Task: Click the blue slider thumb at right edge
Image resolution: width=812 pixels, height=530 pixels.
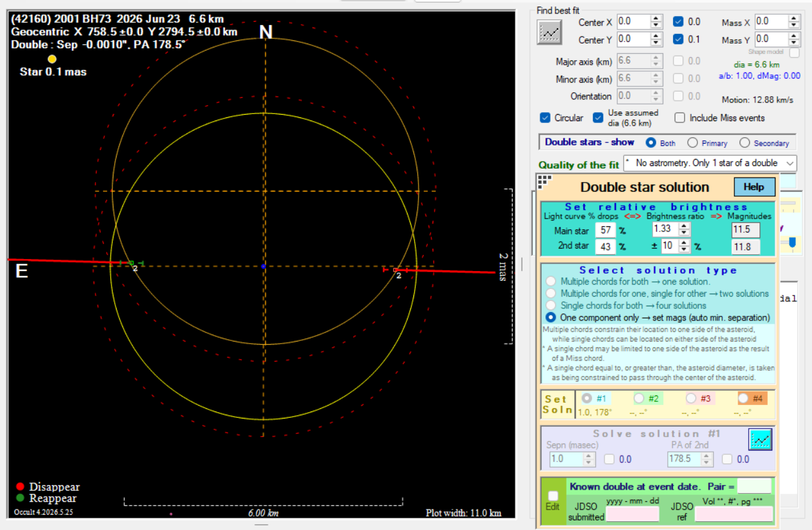Action: point(793,242)
